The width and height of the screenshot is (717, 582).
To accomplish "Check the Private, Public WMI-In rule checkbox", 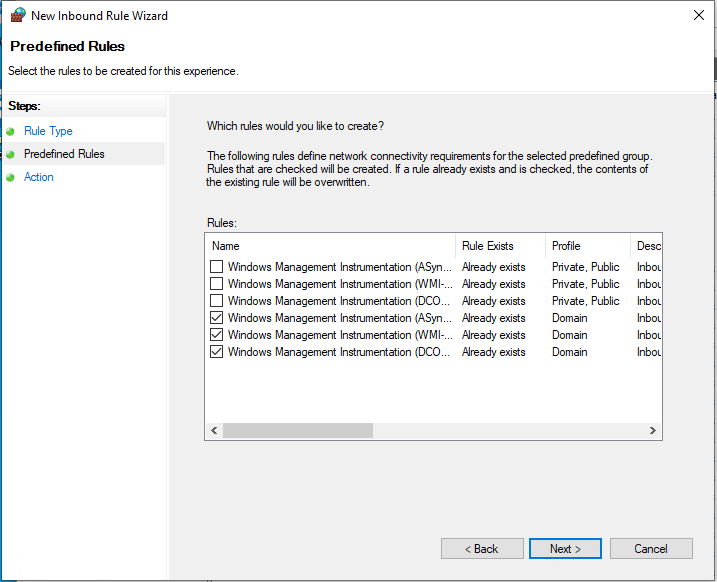I will tap(216, 283).
